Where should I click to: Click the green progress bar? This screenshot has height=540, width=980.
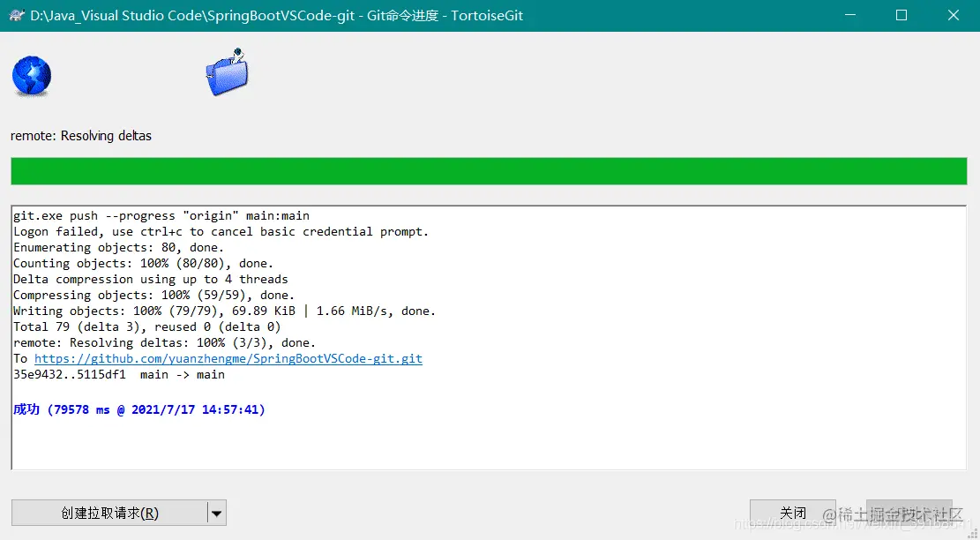click(x=489, y=171)
